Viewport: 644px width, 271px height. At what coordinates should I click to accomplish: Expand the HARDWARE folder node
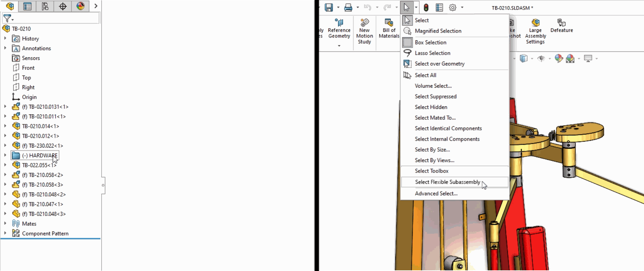coord(5,155)
